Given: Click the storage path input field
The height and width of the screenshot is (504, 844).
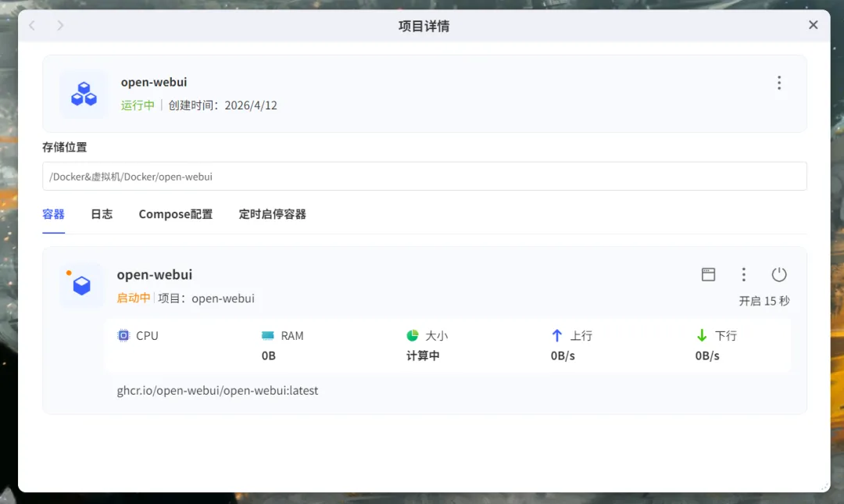Looking at the screenshot, I should [424, 176].
